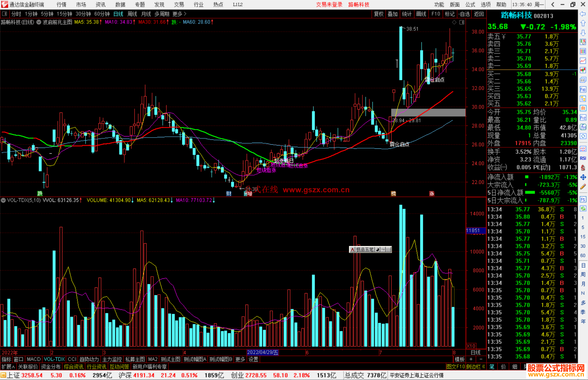Select the pencil drawing tool icon

(x=583, y=187)
